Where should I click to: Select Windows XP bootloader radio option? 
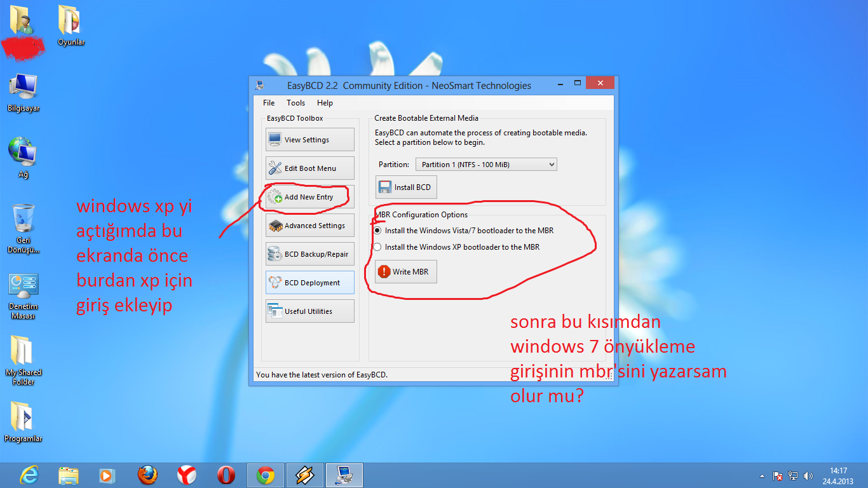(377, 247)
